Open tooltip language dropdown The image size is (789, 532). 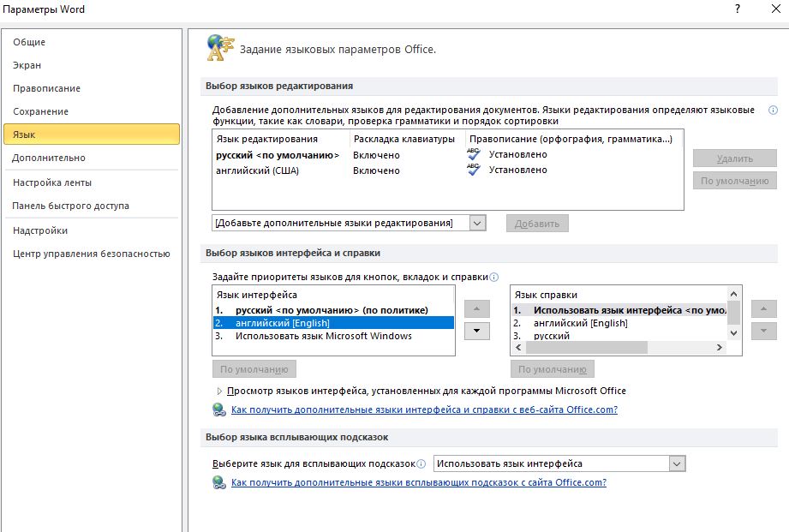(678, 463)
